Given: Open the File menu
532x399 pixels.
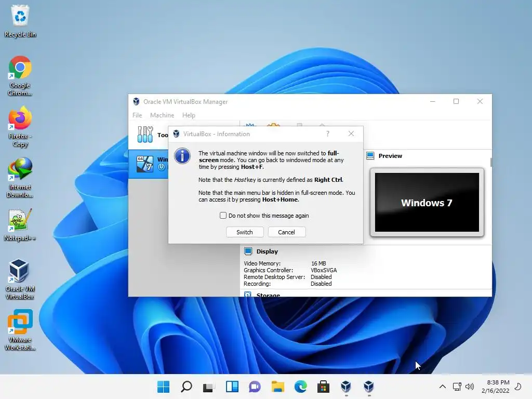Looking at the screenshot, I should coord(137,115).
